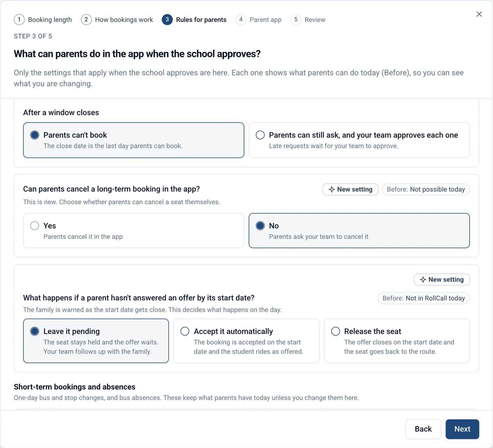
Task: Click the "One-day bus and stop changes" description
Action: (x=186, y=398)
